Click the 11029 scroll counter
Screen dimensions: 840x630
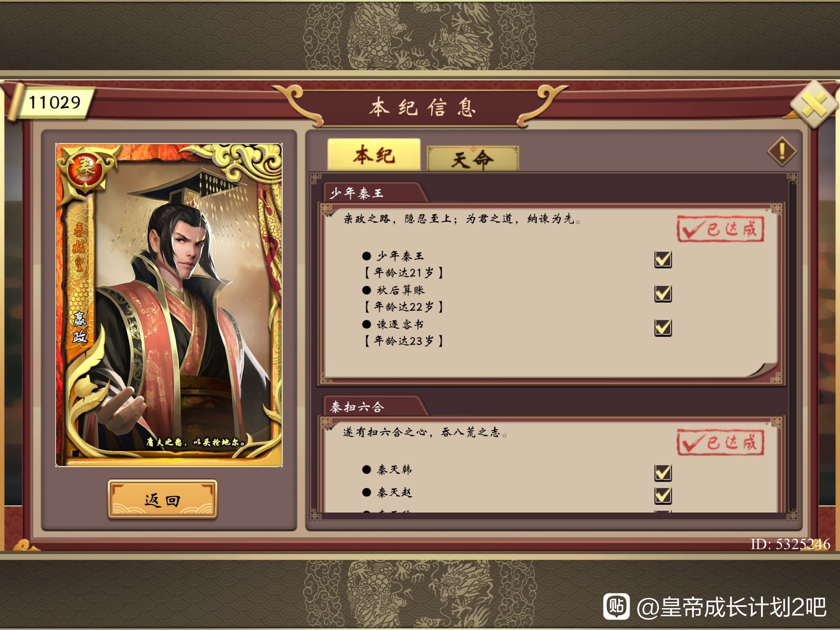[x=54, y=102]
